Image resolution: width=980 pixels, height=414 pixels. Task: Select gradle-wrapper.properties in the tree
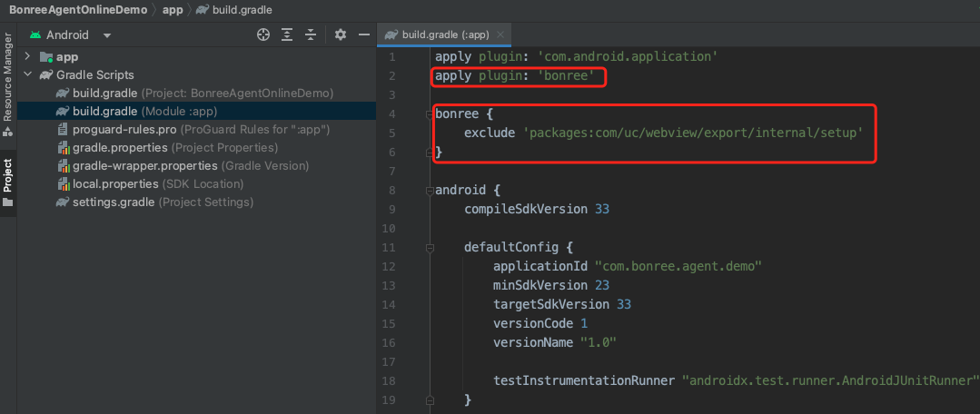click(x=144, y=165)
